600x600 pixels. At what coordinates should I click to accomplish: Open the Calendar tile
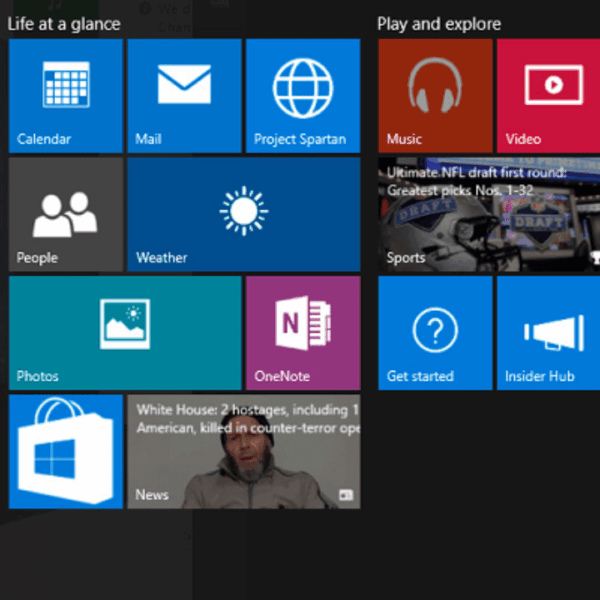(x=66, y=96)
